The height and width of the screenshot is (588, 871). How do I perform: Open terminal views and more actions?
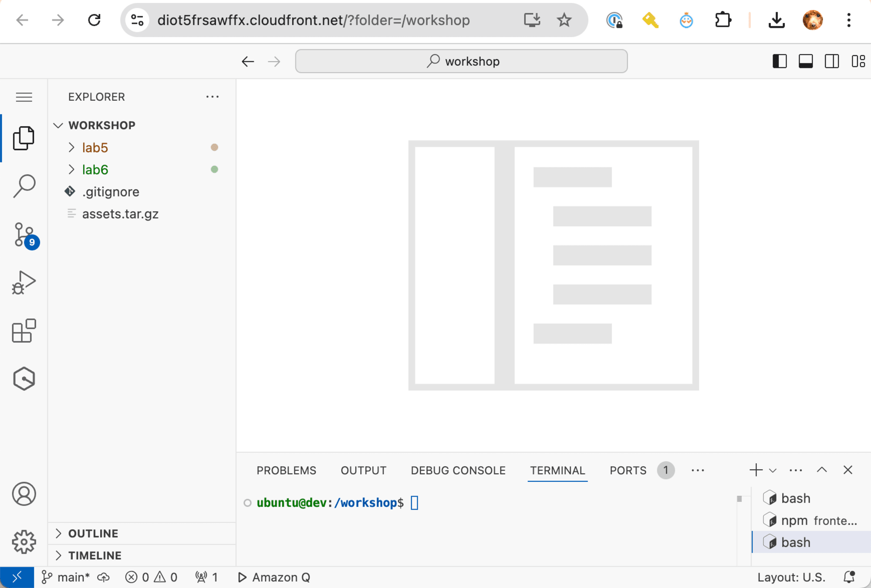[x=796, y=470]
